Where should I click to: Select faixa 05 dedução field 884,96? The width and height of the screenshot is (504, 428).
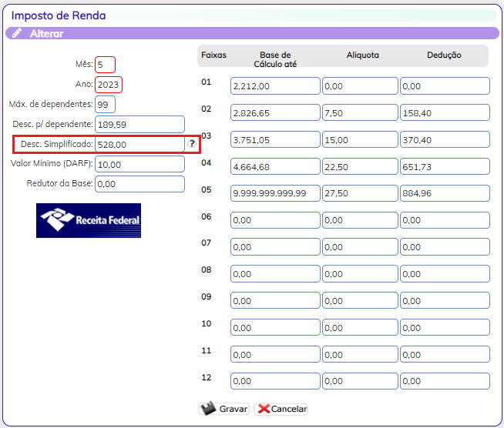[x=445, y=193]
